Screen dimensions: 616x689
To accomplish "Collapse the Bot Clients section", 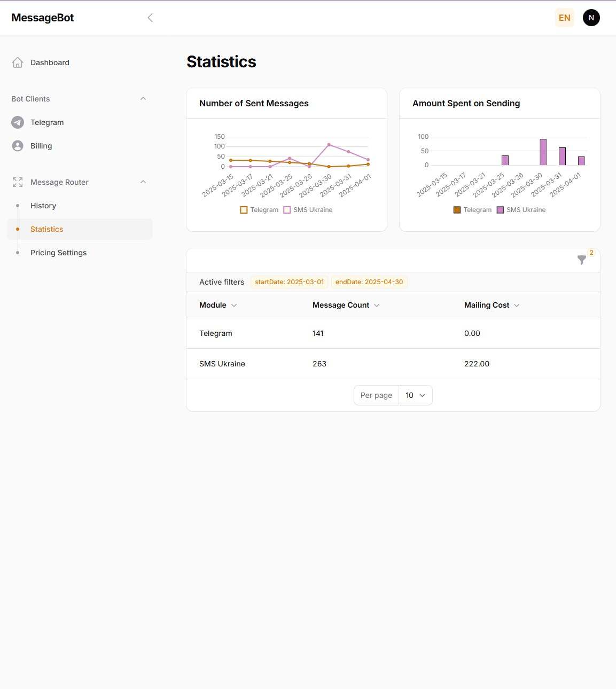I will tap(143, 99).
